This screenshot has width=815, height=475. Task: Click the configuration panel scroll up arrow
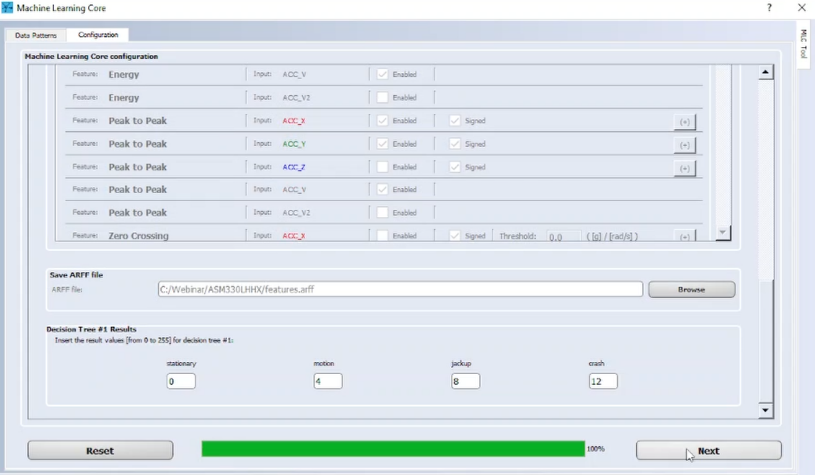[x=765, y=72]
